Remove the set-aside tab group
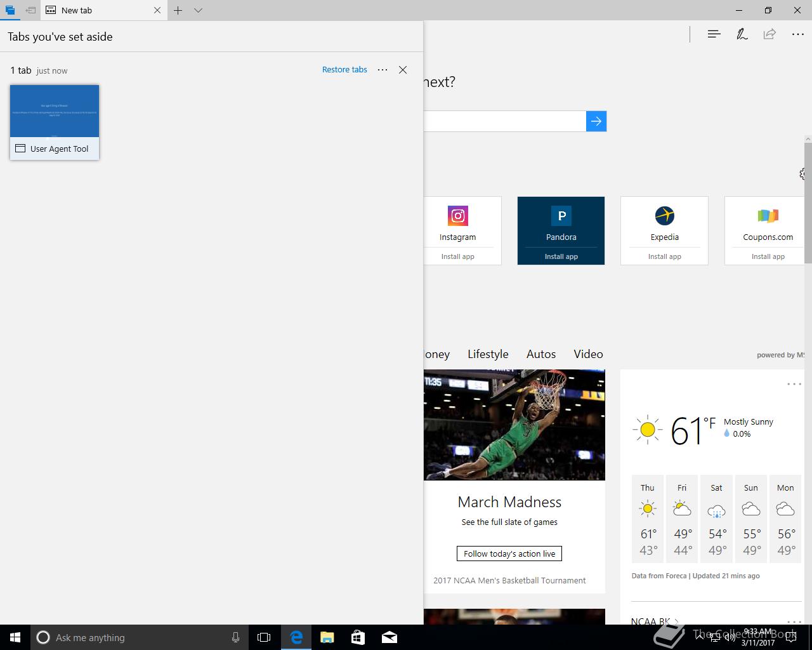812x650 pixels. tap(403, 70)
